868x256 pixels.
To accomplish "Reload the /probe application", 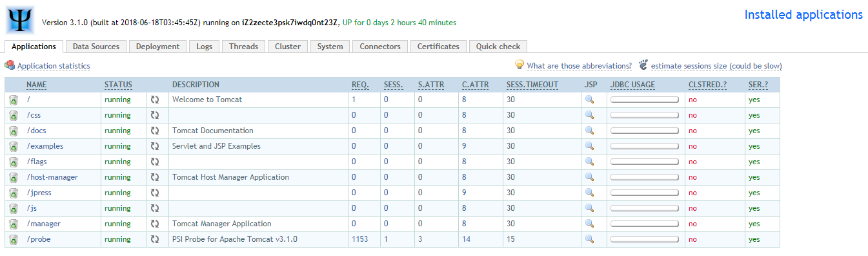I will coord(155,239).
